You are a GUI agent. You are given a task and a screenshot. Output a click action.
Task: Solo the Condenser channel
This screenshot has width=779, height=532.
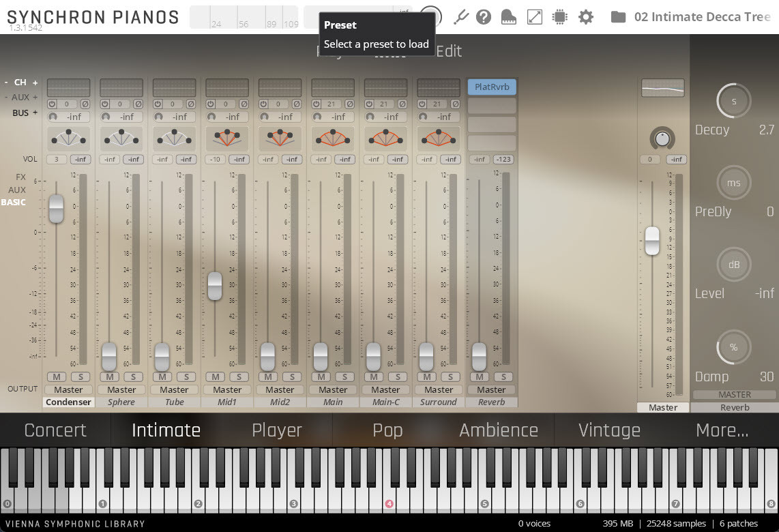coord(80,377)
